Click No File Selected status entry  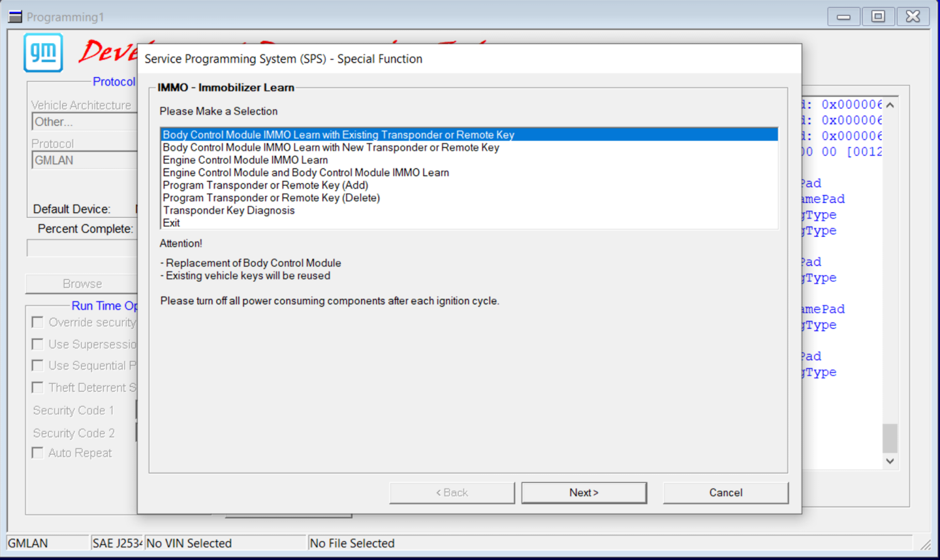(611, 543)
